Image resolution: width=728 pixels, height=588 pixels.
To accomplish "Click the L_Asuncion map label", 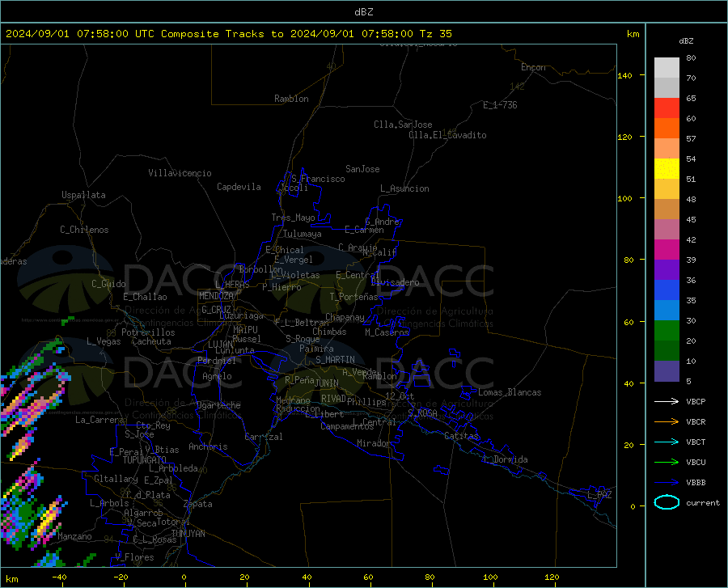I will (x=404, y=188).
